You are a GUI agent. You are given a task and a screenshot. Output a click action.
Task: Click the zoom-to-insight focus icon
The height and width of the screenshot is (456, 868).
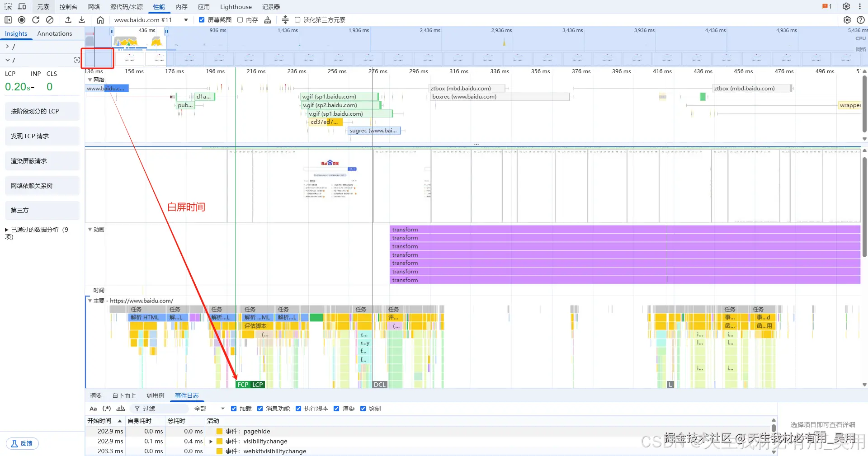(x=77, y=60)
